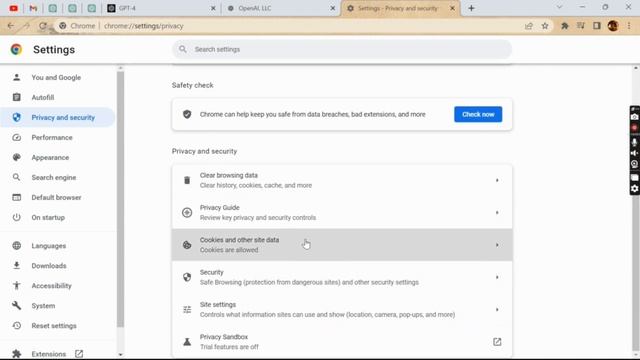Click the Privacy Guide compass icon

[187, 212]
